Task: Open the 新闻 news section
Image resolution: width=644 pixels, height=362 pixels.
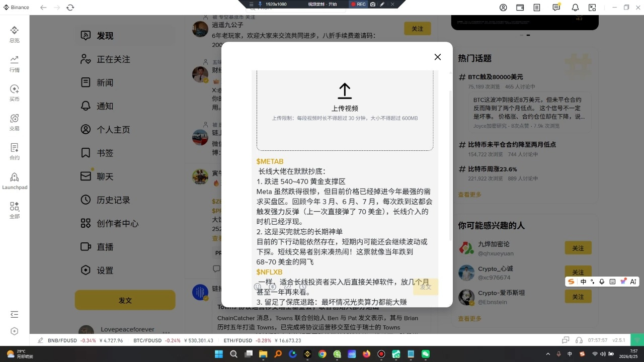Action: (126, 82)
